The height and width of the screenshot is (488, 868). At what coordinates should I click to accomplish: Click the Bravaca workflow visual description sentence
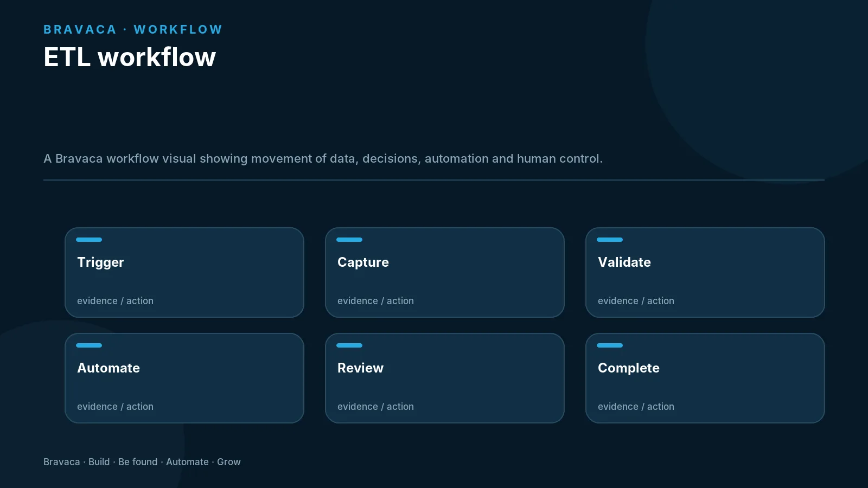tap(323, 159)
